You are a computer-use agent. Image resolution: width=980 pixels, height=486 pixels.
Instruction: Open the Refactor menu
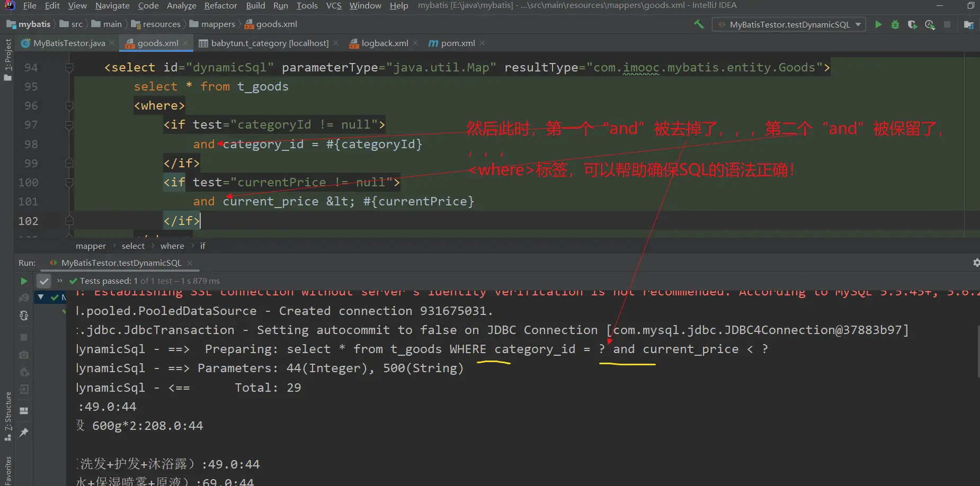point(220,5)
